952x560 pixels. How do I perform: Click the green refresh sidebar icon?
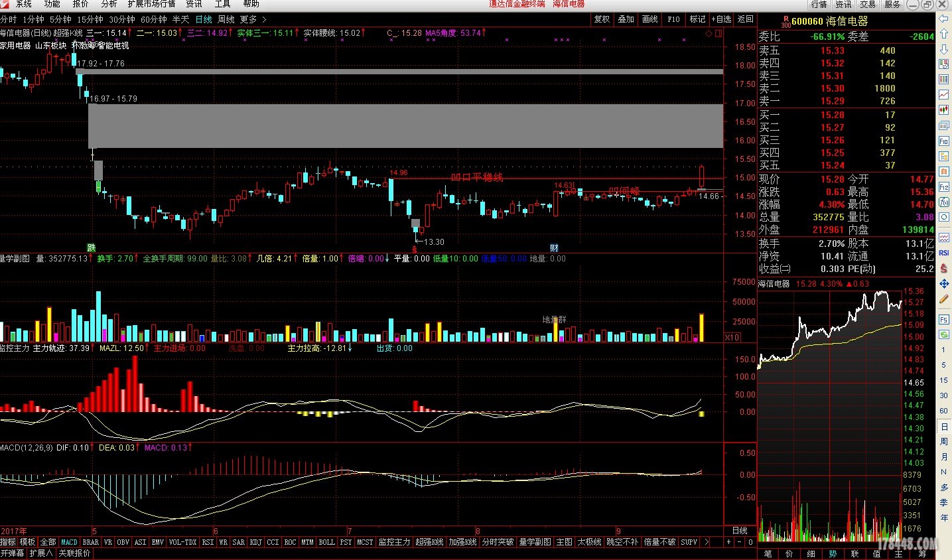point(943,334)
